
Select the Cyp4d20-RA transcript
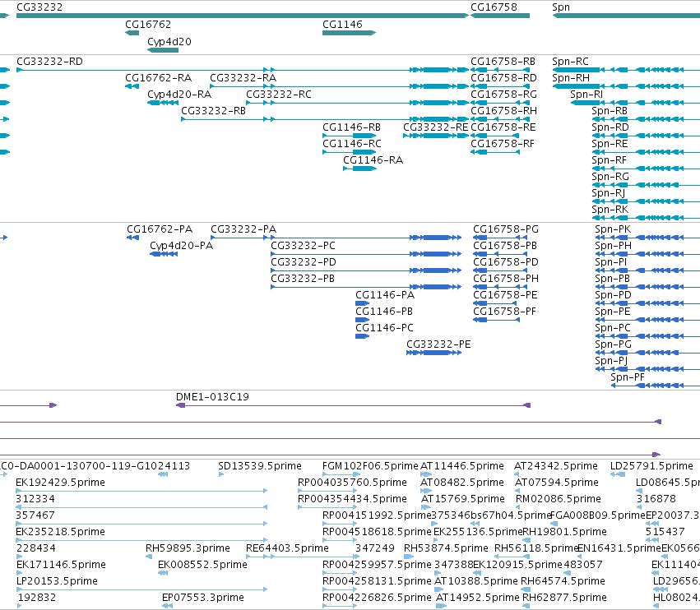[179, 95]
